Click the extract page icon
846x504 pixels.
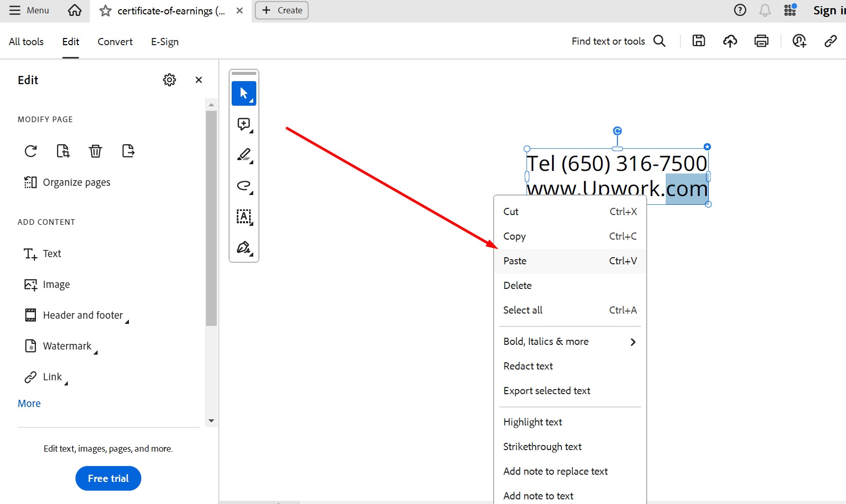click(128, 151)
